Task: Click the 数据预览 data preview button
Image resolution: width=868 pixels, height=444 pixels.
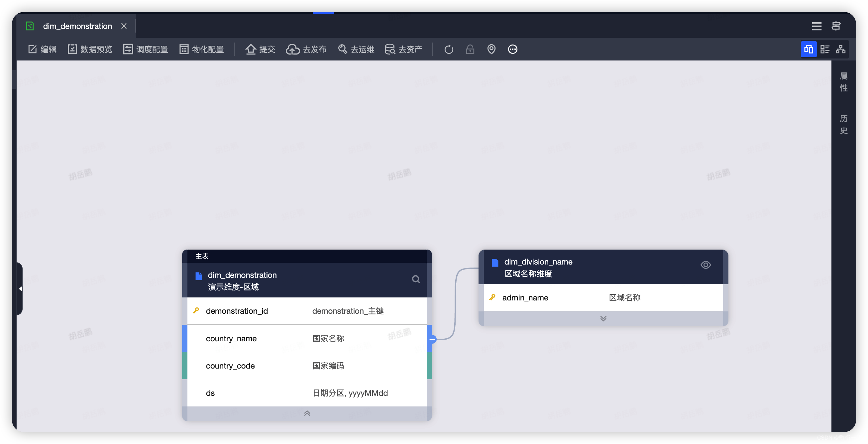Action: [x=90, y=49]
